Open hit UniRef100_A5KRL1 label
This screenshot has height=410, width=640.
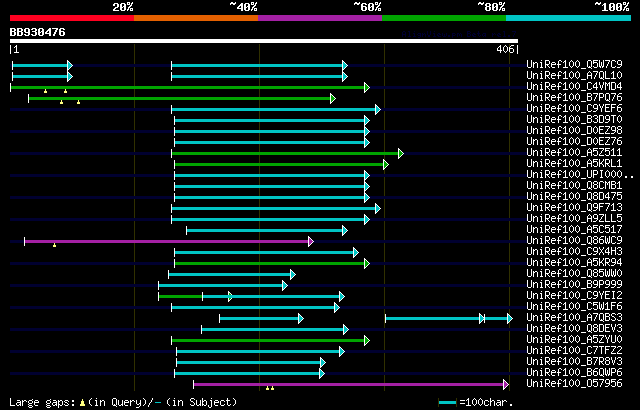574,163
